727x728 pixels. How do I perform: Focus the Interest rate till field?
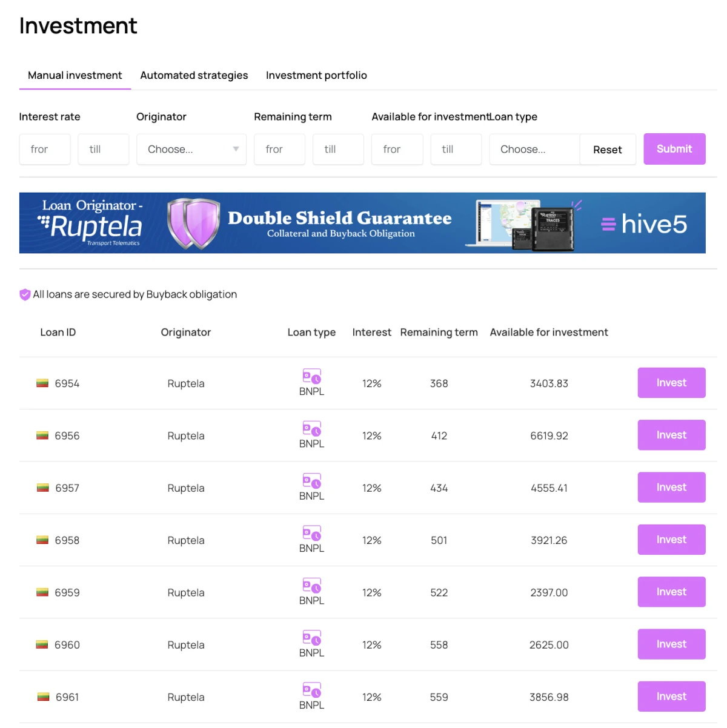pyautogui.click(x=104, y=149)
